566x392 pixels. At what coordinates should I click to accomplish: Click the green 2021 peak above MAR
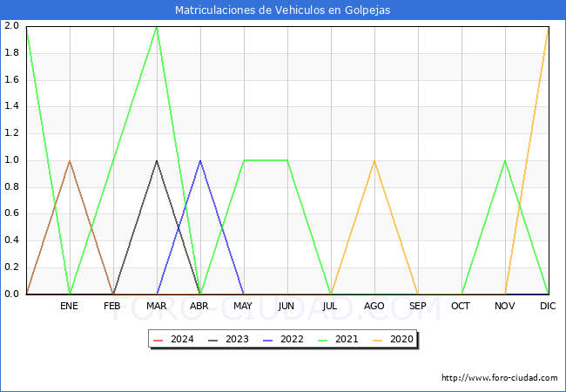point(157,27)
